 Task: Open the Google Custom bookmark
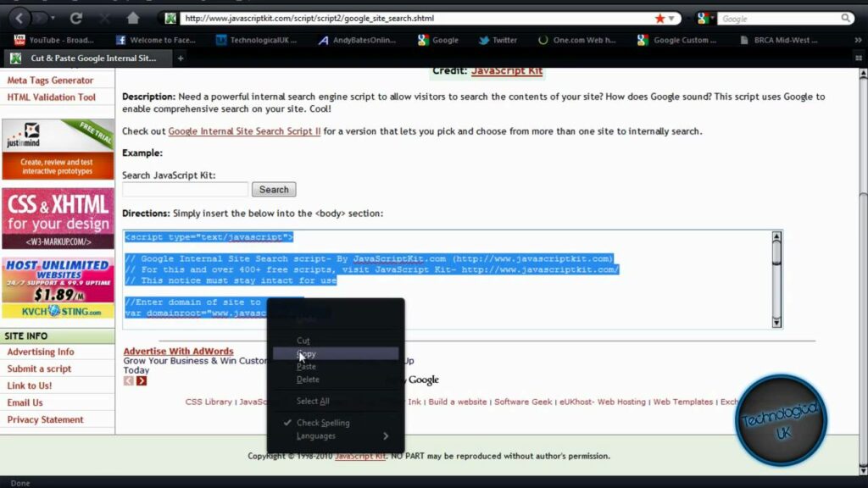[x=676, y=40]
